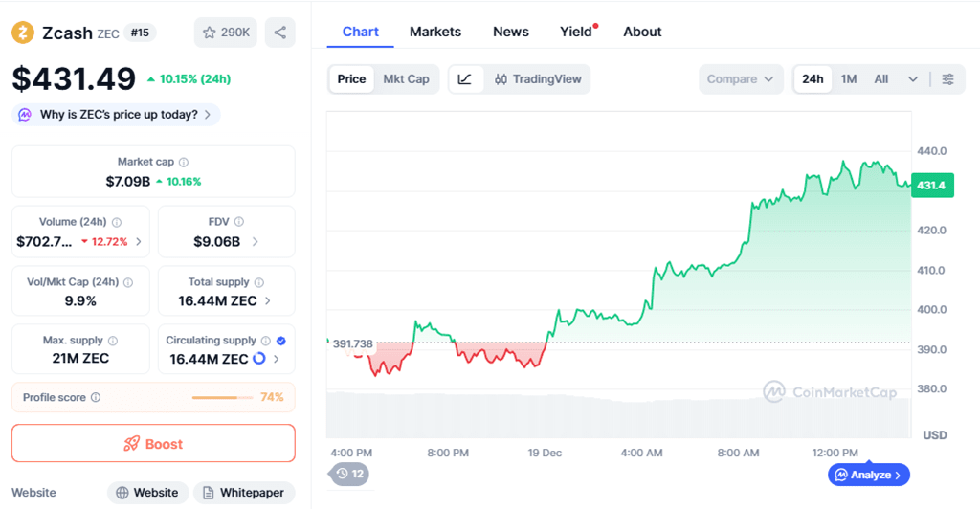Click the Circulating supply info icon
980x509 pixels.
point(266,341)
